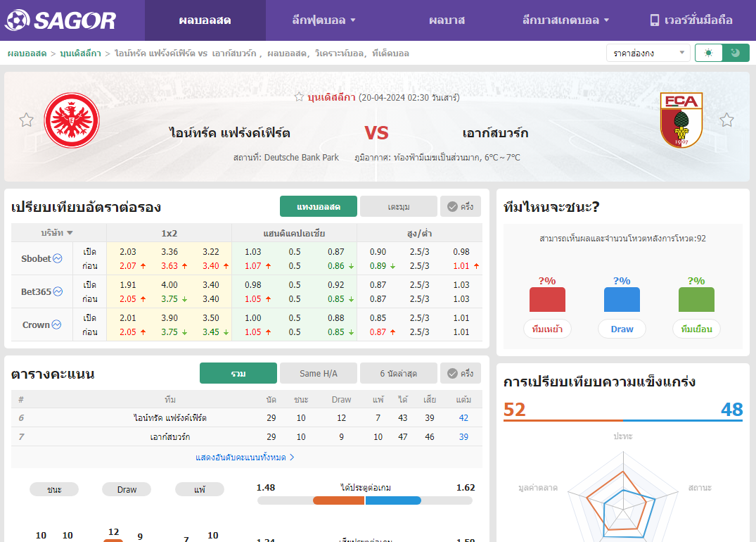The height and width of the screenshot is (542, 756).
Task: Click the แพ้ losses stat pill
Action: (200, 489)
